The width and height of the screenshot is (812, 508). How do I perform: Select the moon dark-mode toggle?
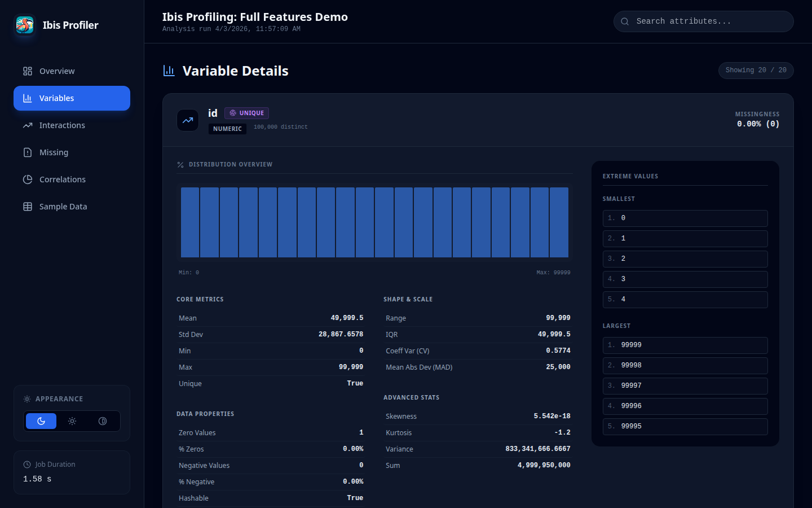pos(41,421)
